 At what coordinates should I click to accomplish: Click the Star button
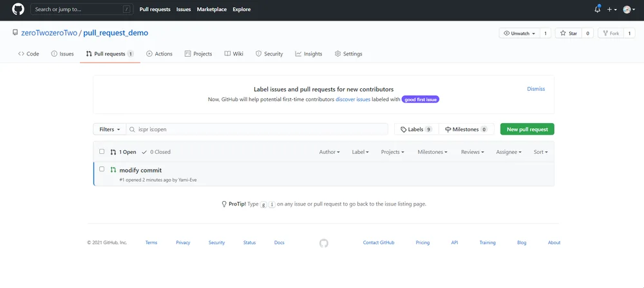[569, 34]
